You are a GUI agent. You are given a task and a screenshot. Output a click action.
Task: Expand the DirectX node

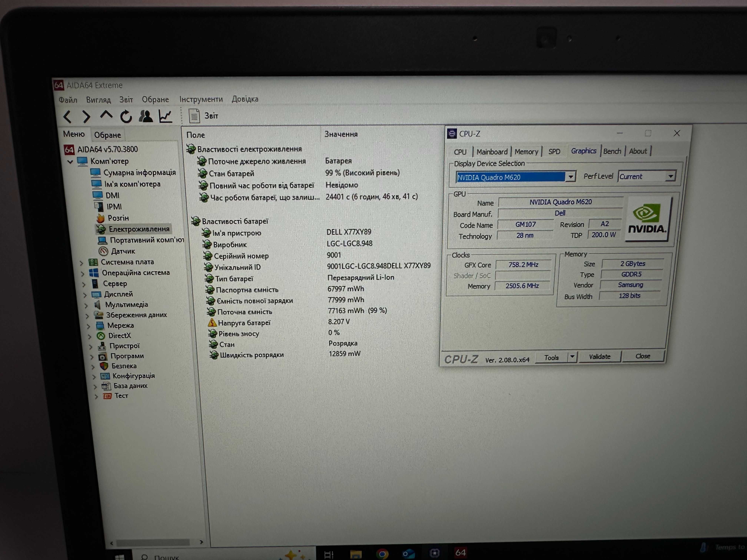click(x=89, y=336)
